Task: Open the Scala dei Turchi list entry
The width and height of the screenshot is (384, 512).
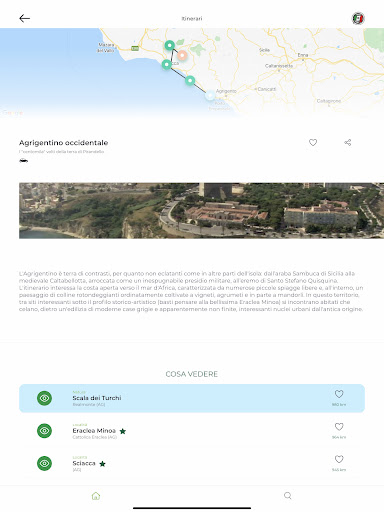Action: (192, 398)
